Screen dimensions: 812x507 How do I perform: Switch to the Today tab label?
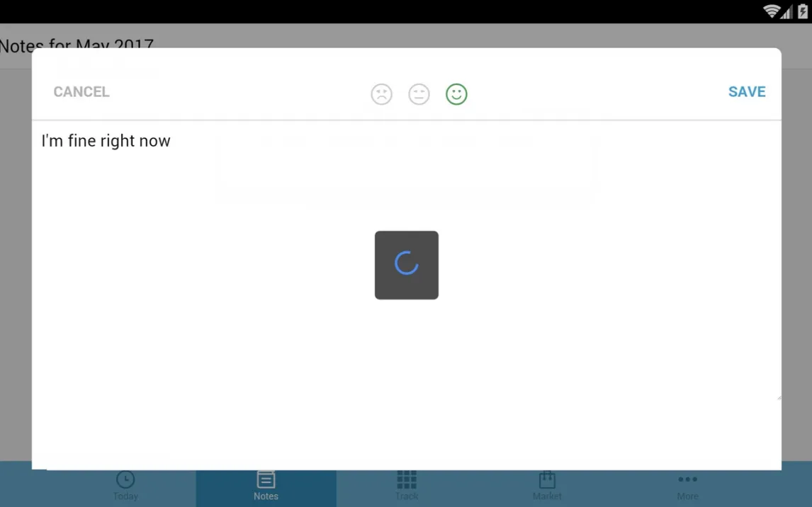[125, 496]
